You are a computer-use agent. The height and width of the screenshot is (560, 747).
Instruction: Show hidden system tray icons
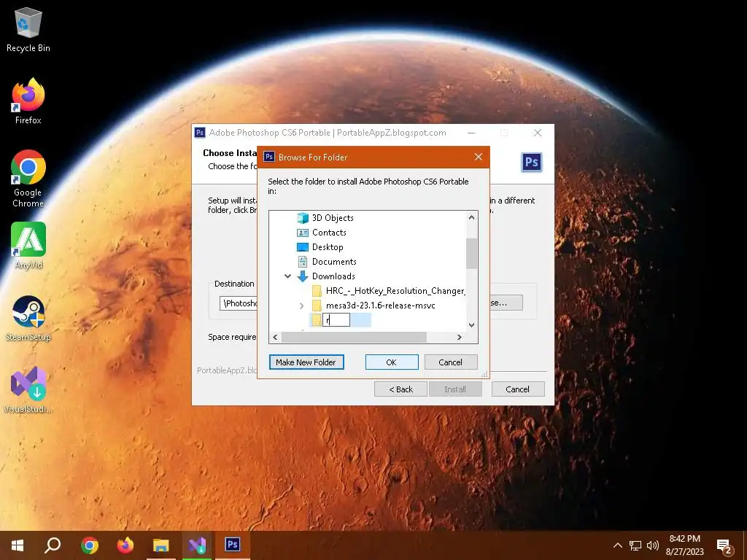(x=617, y=545)
